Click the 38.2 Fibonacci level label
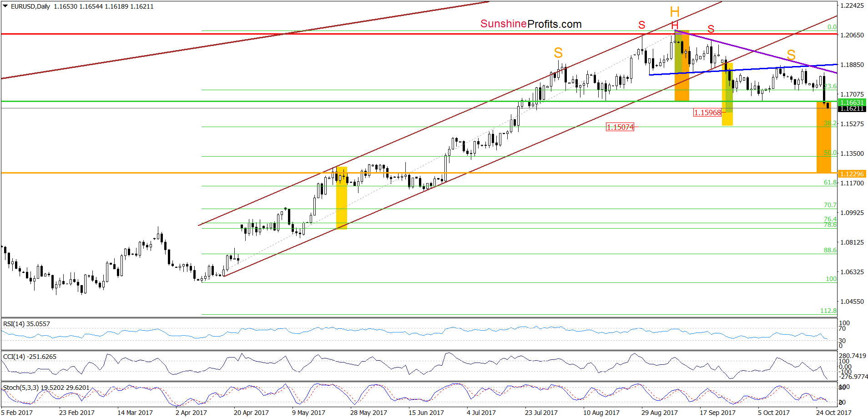Screen dimensions: 868x419 click(x=830, y=123)
